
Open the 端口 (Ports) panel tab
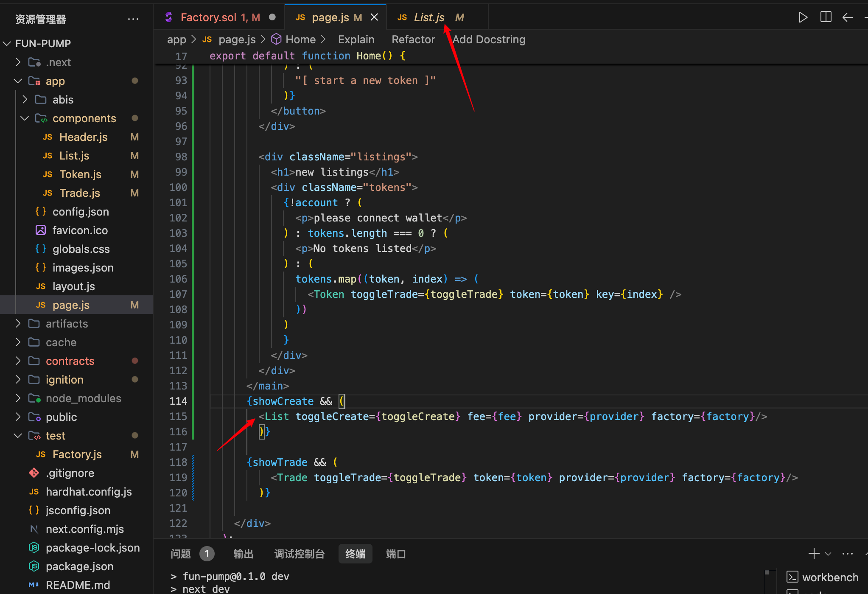396,554
